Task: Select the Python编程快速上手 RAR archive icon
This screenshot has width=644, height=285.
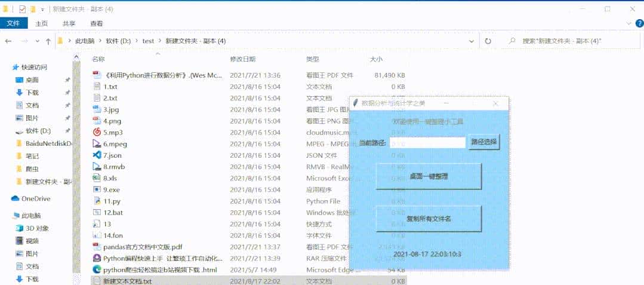Action: (x=97, y=258)
